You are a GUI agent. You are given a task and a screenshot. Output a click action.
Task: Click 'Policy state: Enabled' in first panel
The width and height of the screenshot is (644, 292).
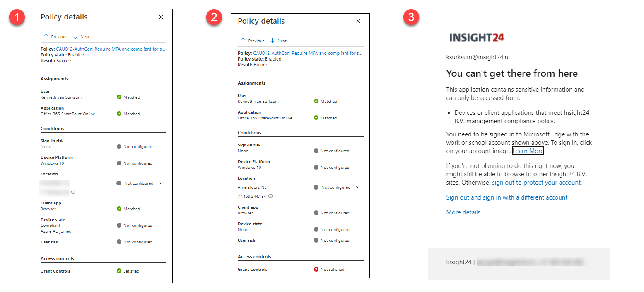pyautogui.click(x=62, y=55)
